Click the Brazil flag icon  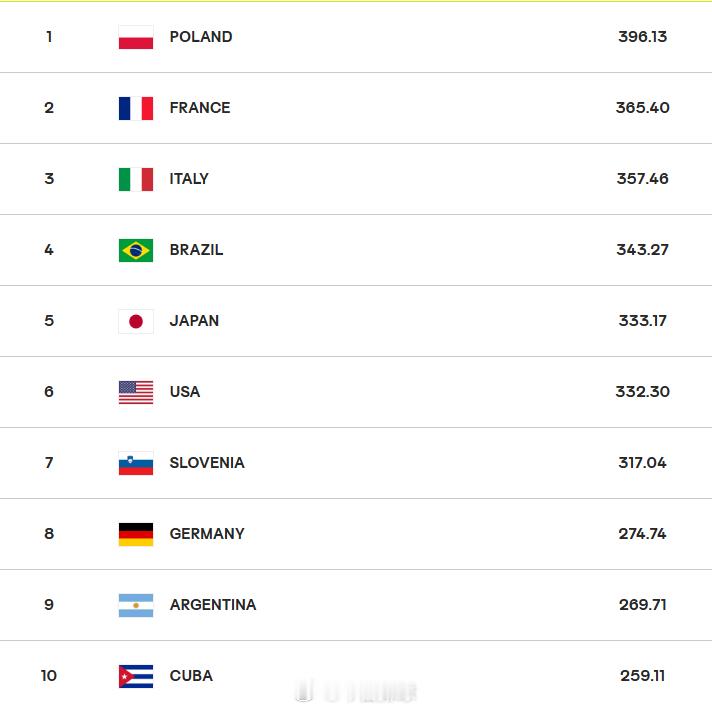(x=136, y=250)
